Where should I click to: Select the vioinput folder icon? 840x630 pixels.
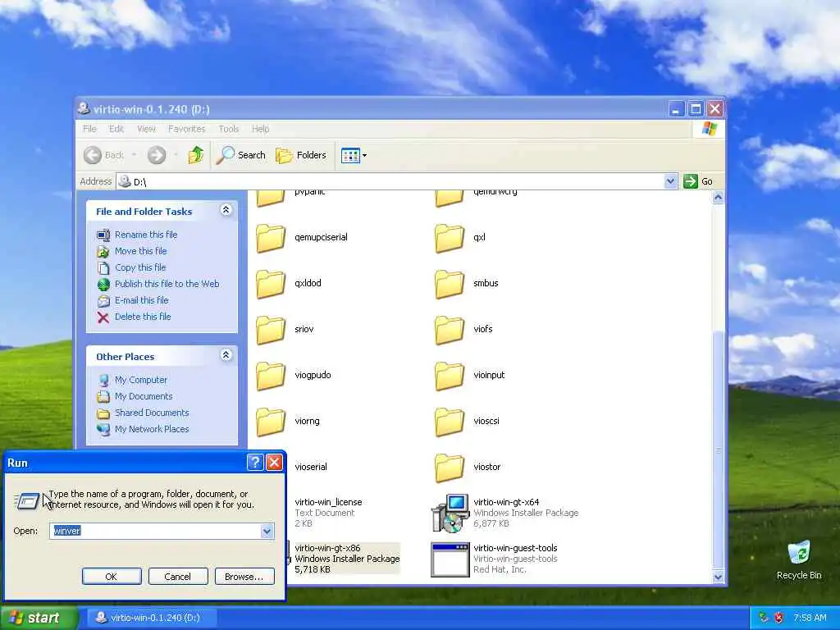pos(449,376)
